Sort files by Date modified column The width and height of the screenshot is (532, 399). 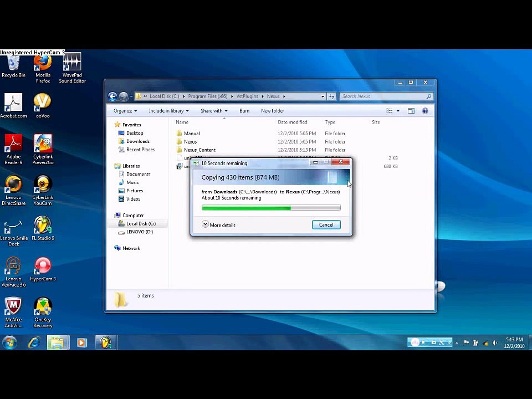point(293,122)
